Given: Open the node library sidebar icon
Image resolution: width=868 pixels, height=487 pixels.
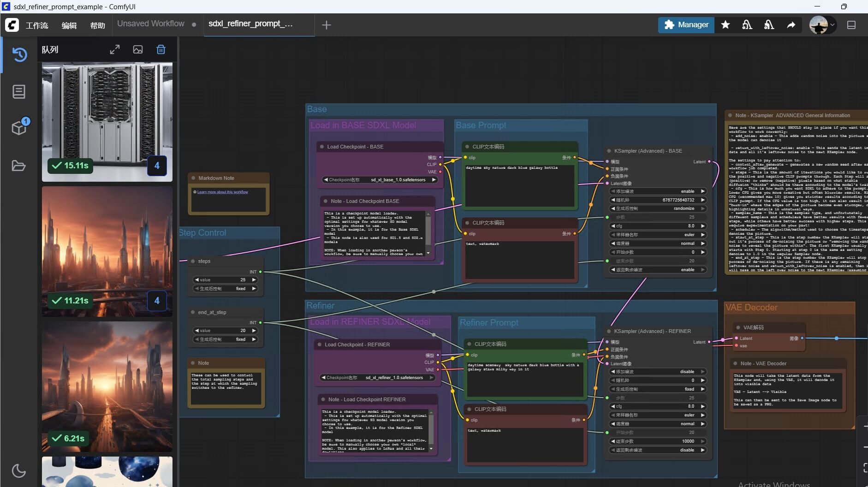Looking at the screenshot, I should [x=19, y=92].
